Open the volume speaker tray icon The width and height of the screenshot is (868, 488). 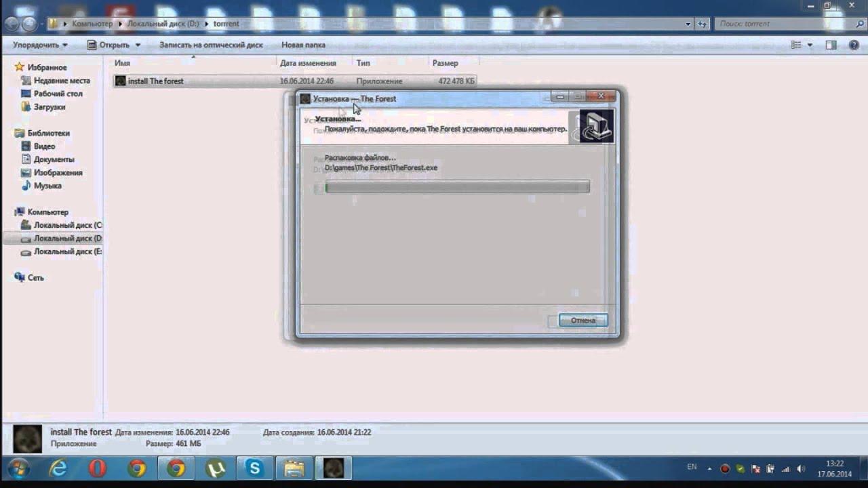pyautogui.click(x=802, y=468)
